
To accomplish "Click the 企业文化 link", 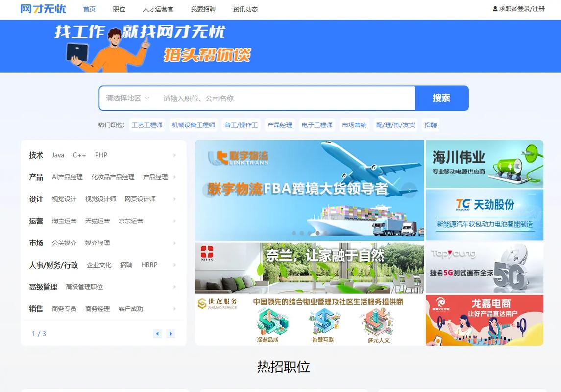I will pyautogui.click(x=99, y=265).
